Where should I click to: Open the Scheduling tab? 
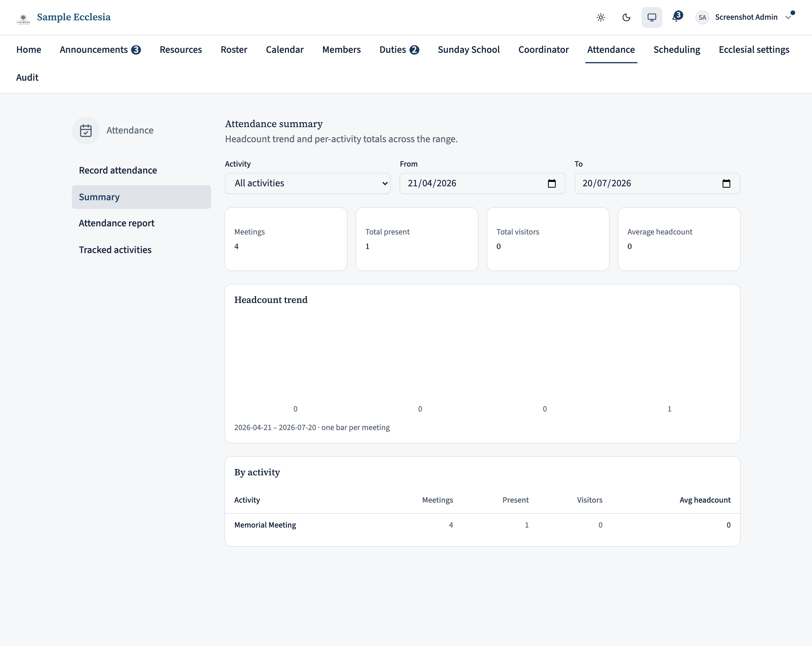click(x=677, y=49)
